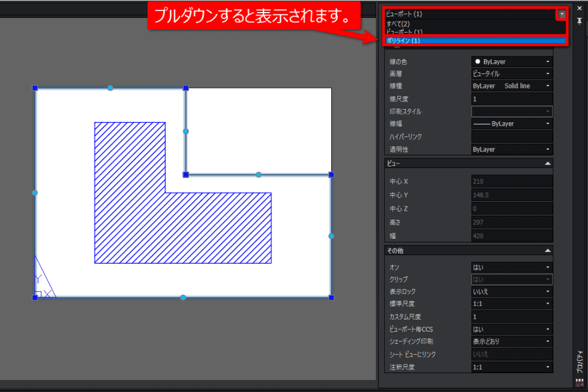Image resolution: width=588 pixels, height=392 pixels.
Task: Open the 表示ロック dropdown showing いいえ
Action: click(512, 292)
